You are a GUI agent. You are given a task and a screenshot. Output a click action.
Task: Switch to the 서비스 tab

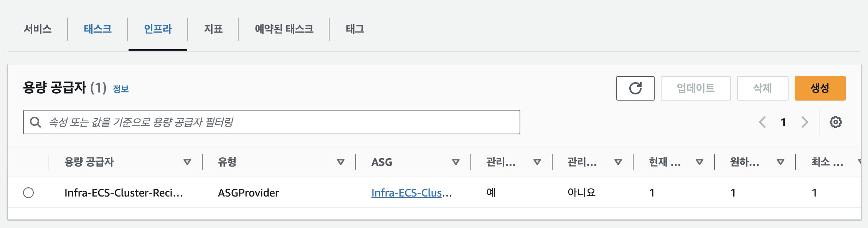(38, 29)
